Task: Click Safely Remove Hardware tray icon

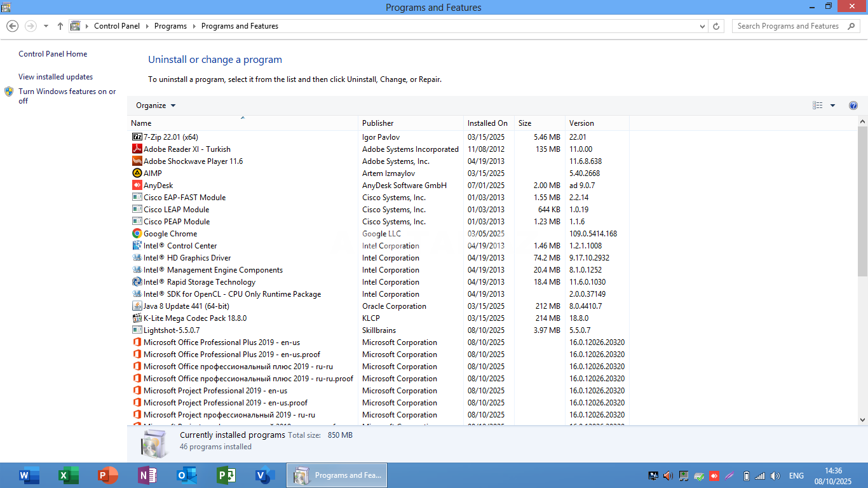Action: [699, 475]
